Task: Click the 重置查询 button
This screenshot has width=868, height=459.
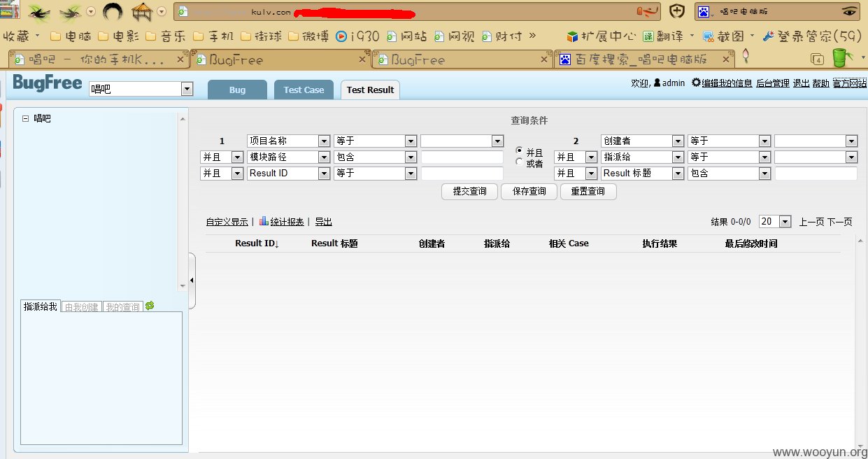Action: coord(588,192)
